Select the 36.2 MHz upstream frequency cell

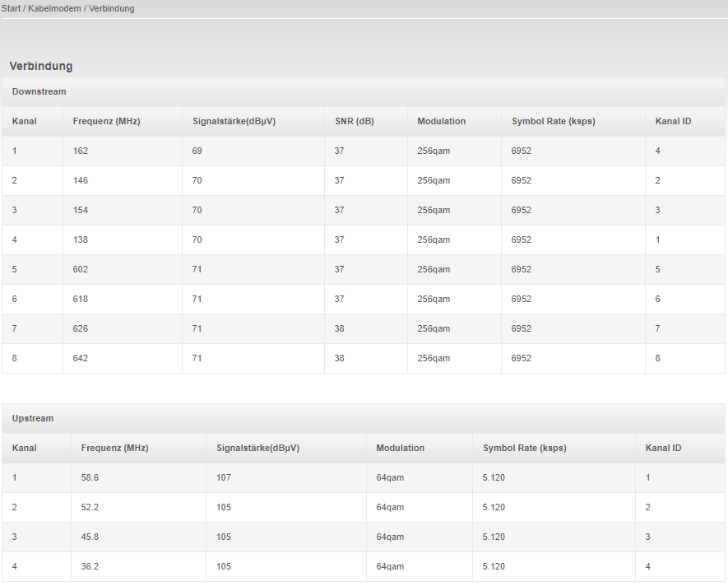tap(90, 566)
